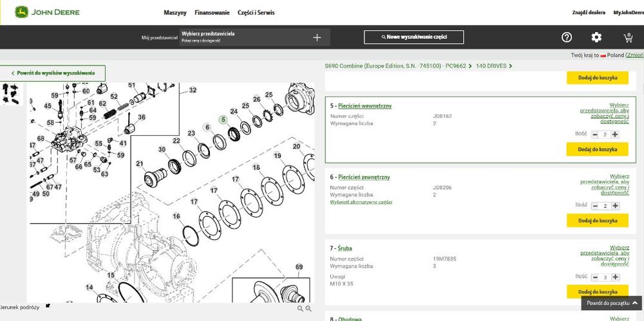Viewport: 644px width, 321px height.
Task: Click price link for Pierścień wewnętrzny
Action: [605, 113]
